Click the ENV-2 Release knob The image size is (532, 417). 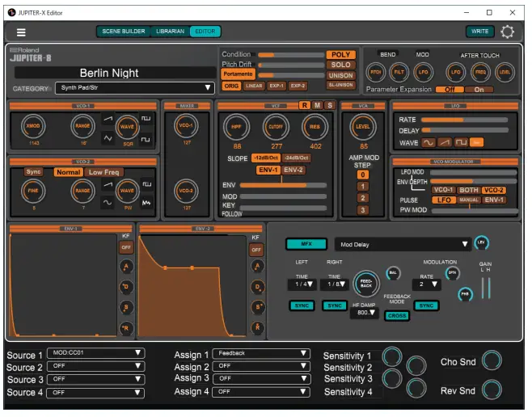tap(258, 328)
